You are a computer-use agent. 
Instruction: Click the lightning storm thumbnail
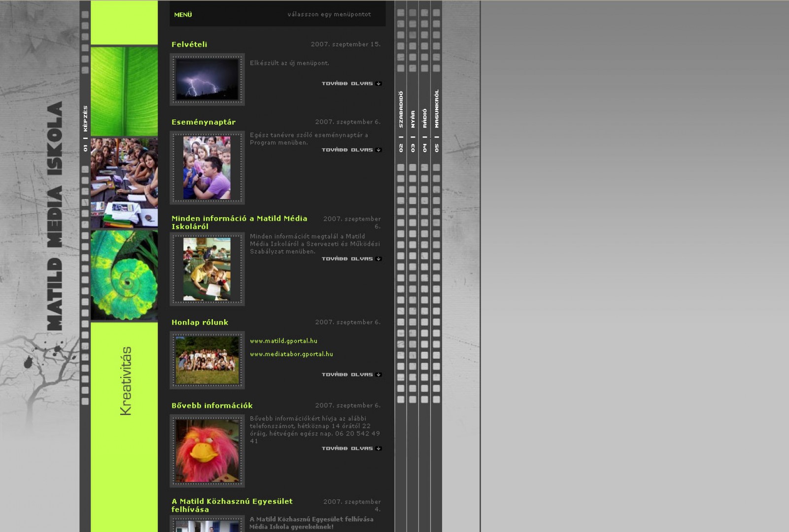tap(207, 80)
